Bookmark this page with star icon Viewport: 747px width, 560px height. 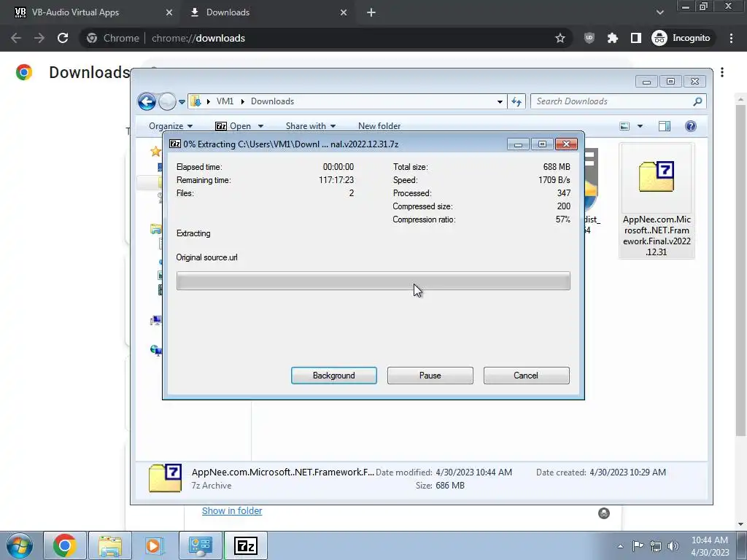(560, 38)
